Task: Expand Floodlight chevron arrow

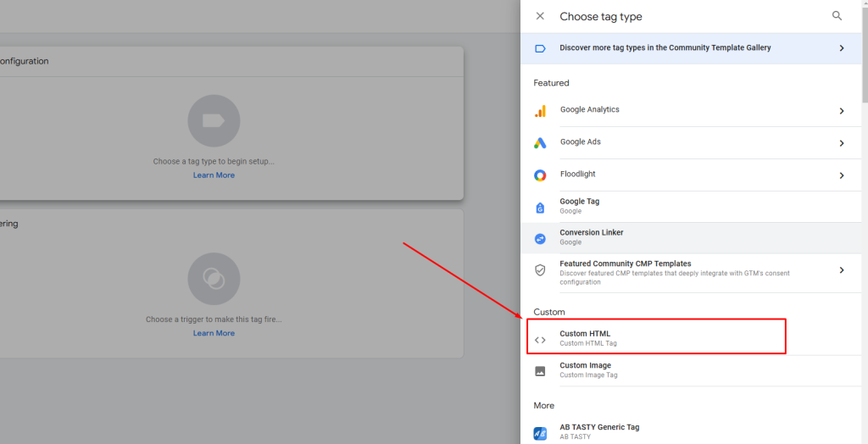Action: [x=842, y=175]
